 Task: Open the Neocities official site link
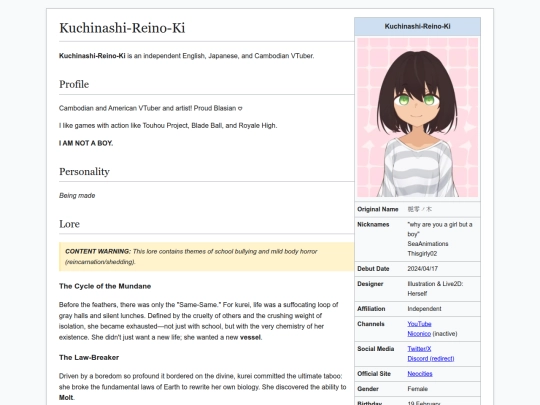[419, 374]
